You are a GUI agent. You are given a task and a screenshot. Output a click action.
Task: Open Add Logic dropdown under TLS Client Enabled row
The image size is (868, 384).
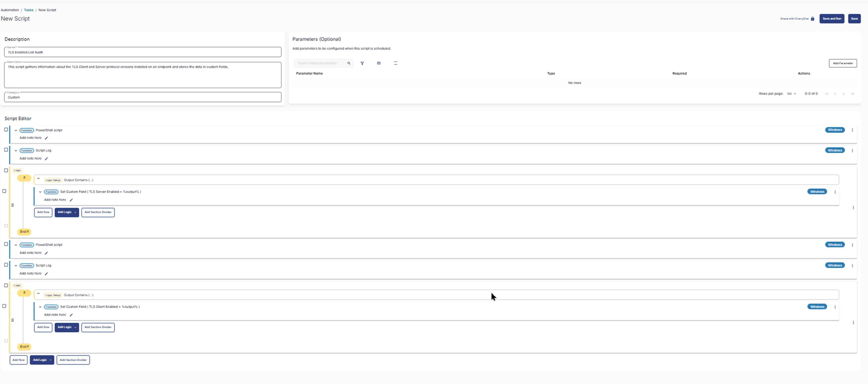67,327
